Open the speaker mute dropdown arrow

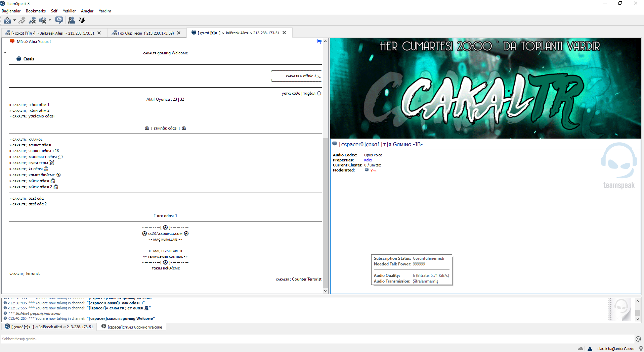[x=50, y=20]
